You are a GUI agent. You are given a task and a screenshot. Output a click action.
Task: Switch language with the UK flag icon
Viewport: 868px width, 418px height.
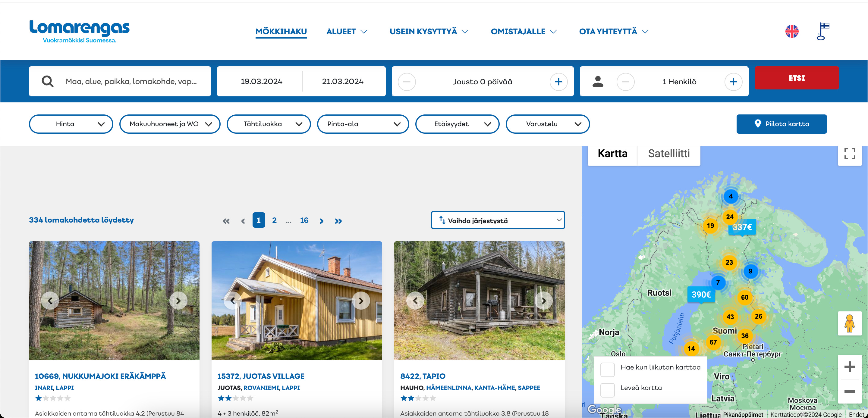click(791, 31)
